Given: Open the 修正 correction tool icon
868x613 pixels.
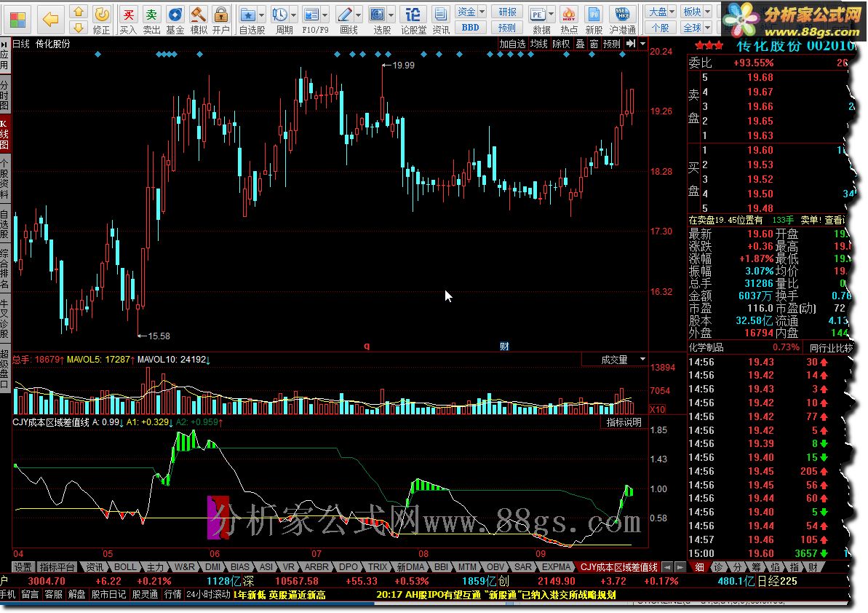Looking at the screenshot, I should tap(101, 20).
